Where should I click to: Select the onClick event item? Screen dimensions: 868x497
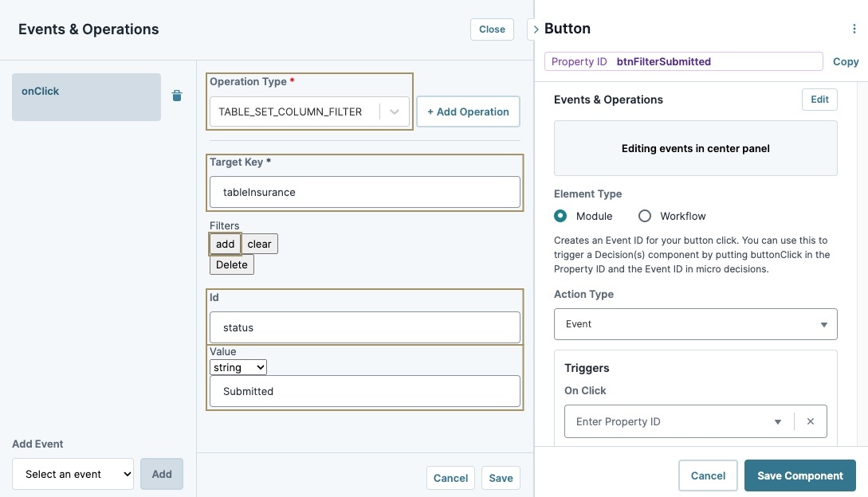86,97
